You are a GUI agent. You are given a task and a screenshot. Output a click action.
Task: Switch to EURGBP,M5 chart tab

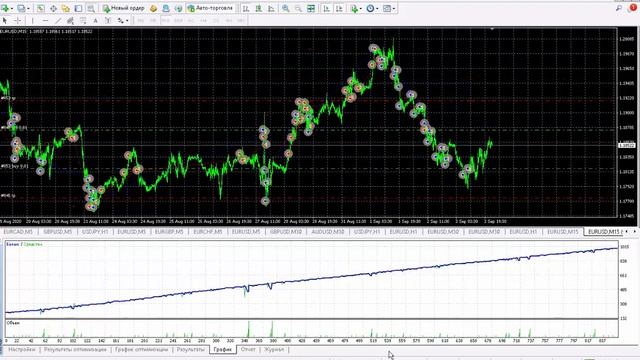(x=169, y=232)
